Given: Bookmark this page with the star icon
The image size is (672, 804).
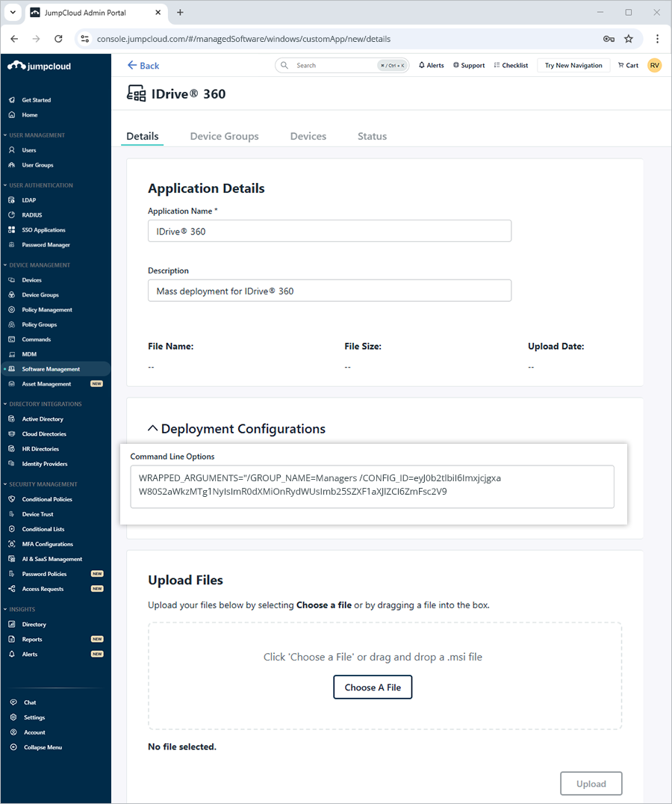Looking at the screenshot, I should pos(629,39).
